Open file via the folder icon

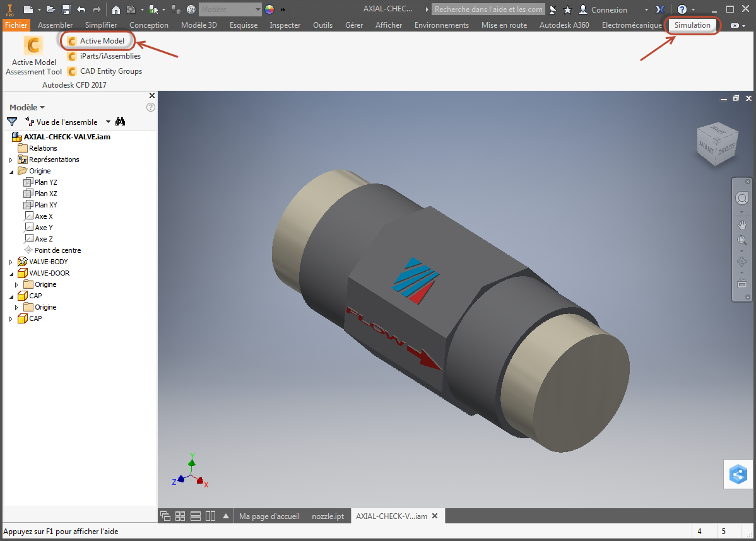(50, 9)
